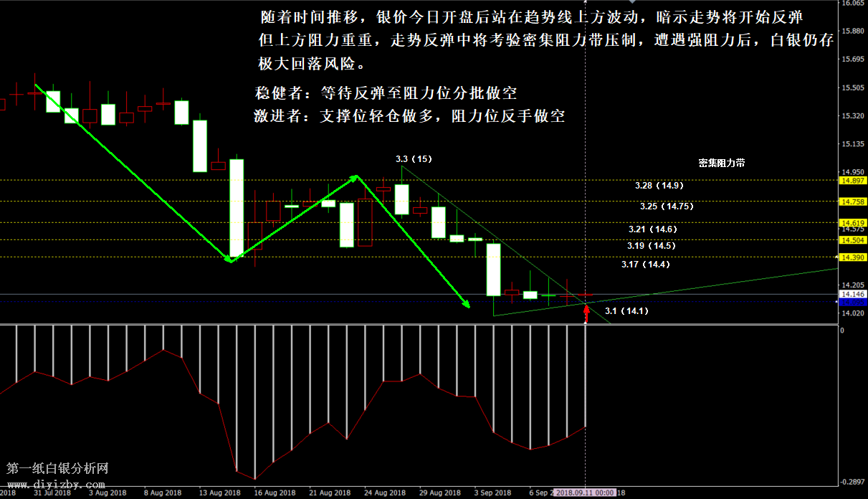868x499 pixels.
Task: Select the 密集阻力带 annotation label
Action: 722,163
